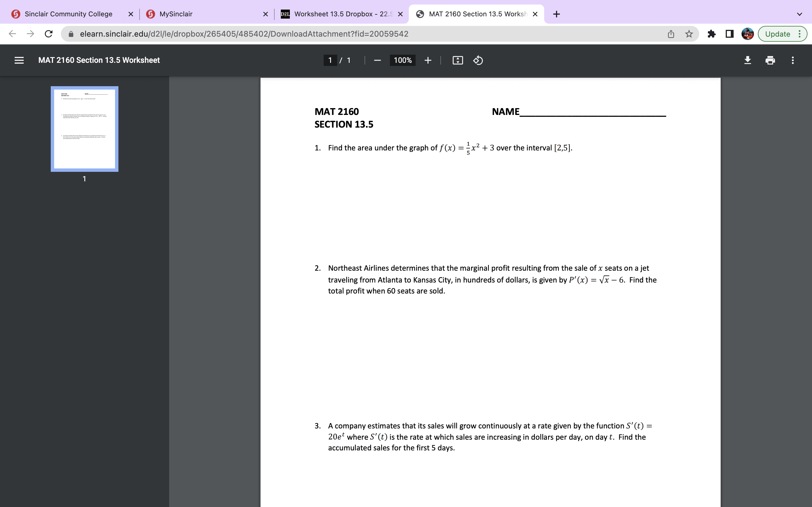Click the share icon in the address bar
The height and width of the screenshot is (507, 812).
tap(670, 34)
